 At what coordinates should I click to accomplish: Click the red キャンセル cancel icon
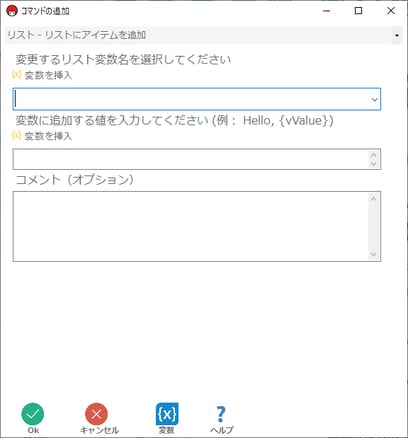(x=96, y=414)
